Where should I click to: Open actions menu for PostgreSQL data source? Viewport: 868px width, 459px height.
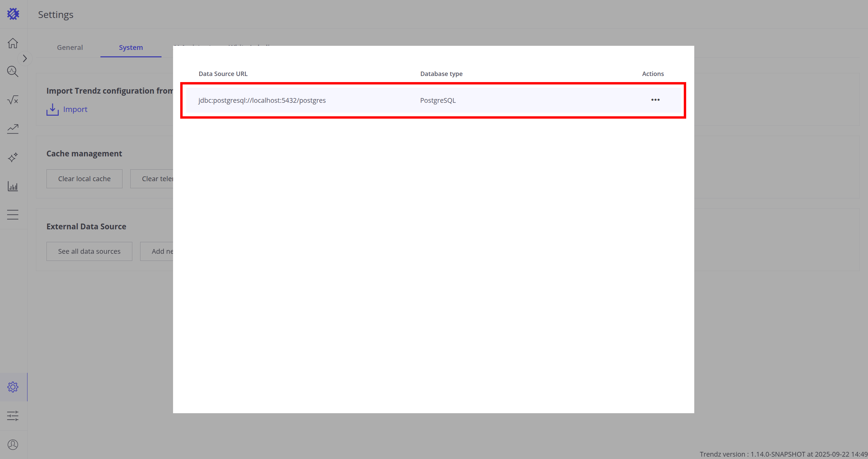655,100
